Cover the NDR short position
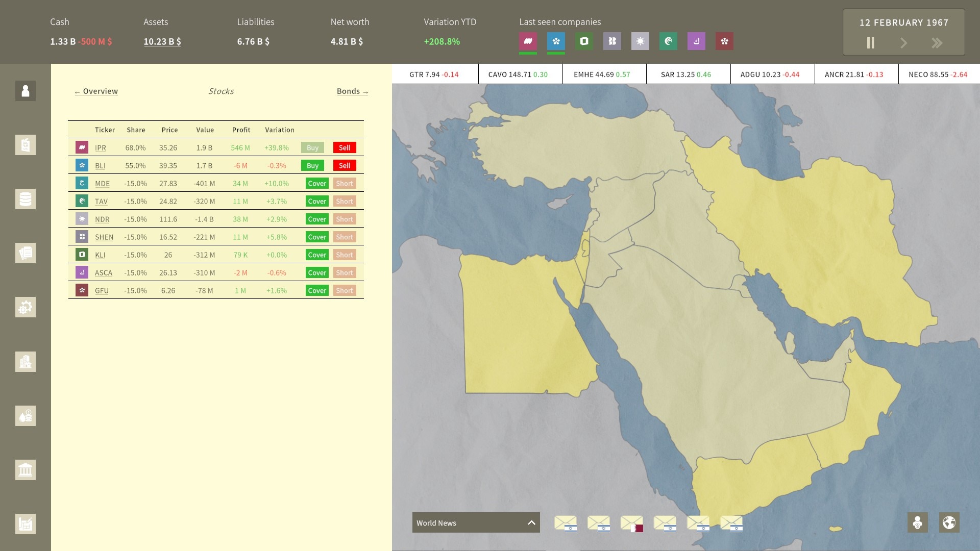This screenshot has height=551, width=980. [x=317, y=219]
